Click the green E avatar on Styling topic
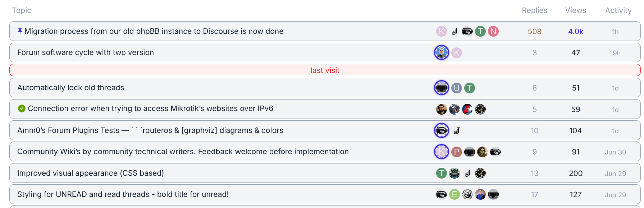 click(455, 195)
